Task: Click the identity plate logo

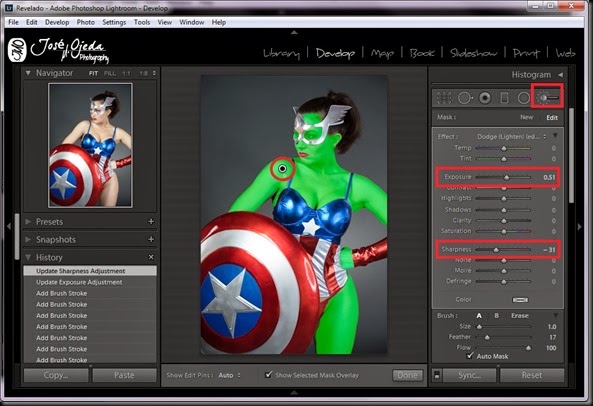Action: [59, 50]
